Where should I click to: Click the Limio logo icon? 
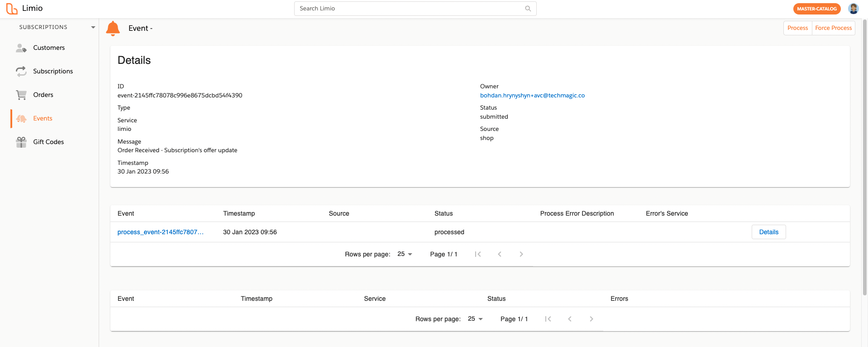tap(12, 9)
